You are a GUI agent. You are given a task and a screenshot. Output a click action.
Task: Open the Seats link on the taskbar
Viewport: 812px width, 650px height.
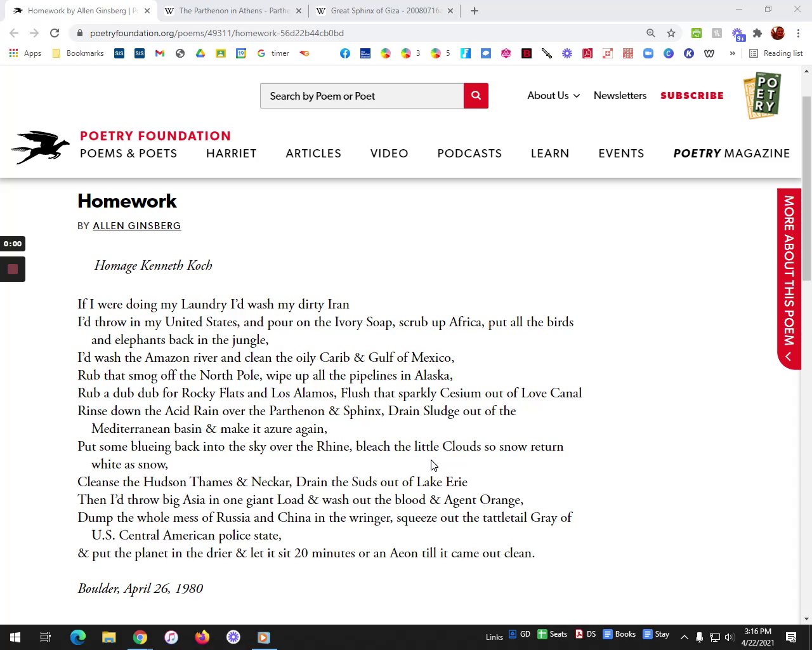[553, 634]
